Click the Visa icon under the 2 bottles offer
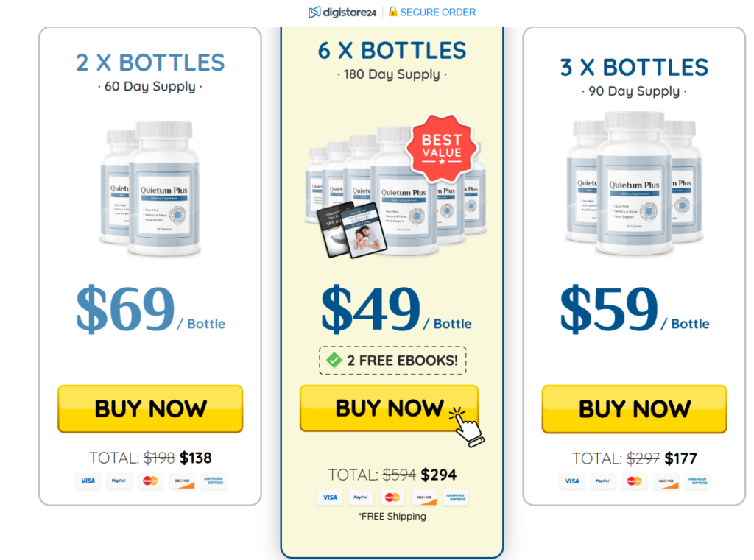The width and height of the screenshot is (754, 560). (88, 481)
